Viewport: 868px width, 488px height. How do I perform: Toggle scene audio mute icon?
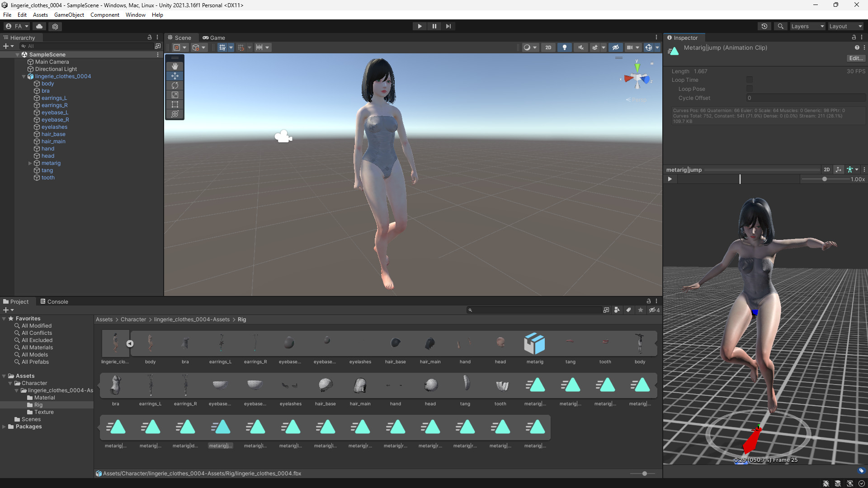581,47
